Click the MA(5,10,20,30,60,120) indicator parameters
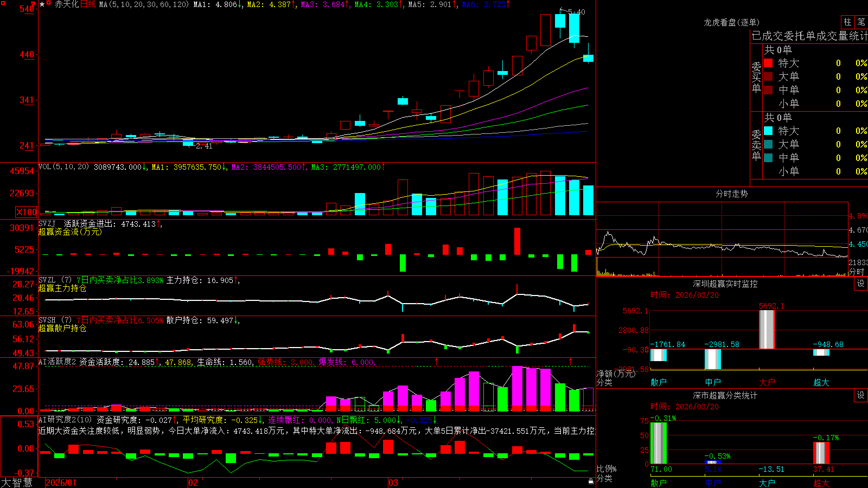Viewport: 868px width, 488px height. click(144, 4)
